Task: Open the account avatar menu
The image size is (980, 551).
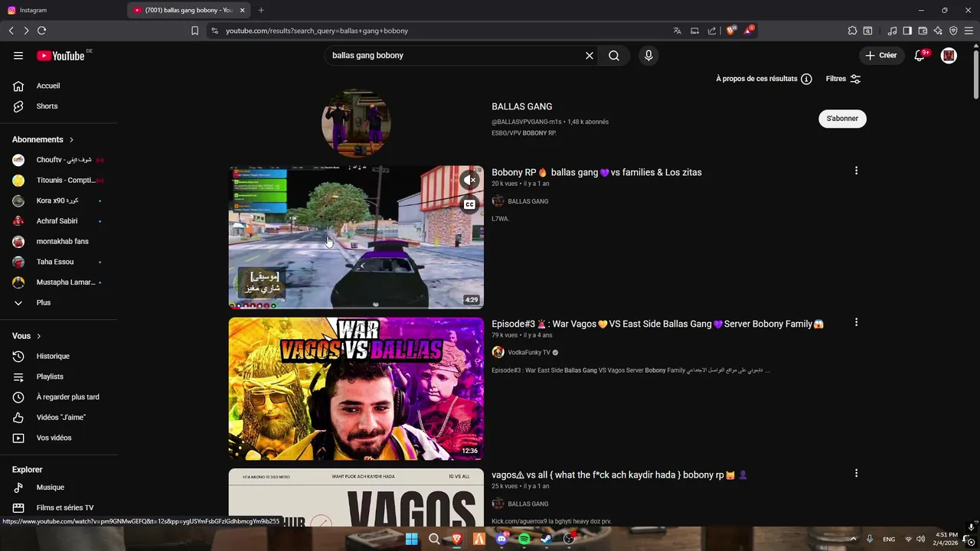Action: point(949,55)
